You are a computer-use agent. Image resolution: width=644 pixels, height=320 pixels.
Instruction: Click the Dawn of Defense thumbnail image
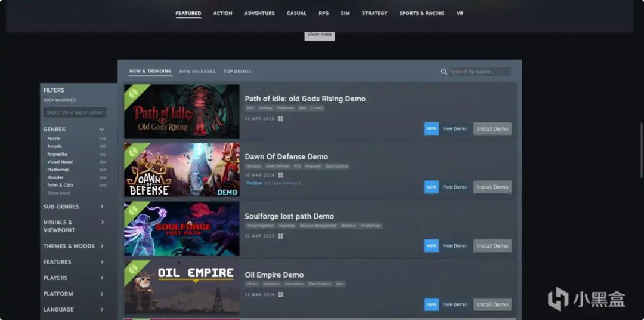pyautogui.click(x=181, y=170)
